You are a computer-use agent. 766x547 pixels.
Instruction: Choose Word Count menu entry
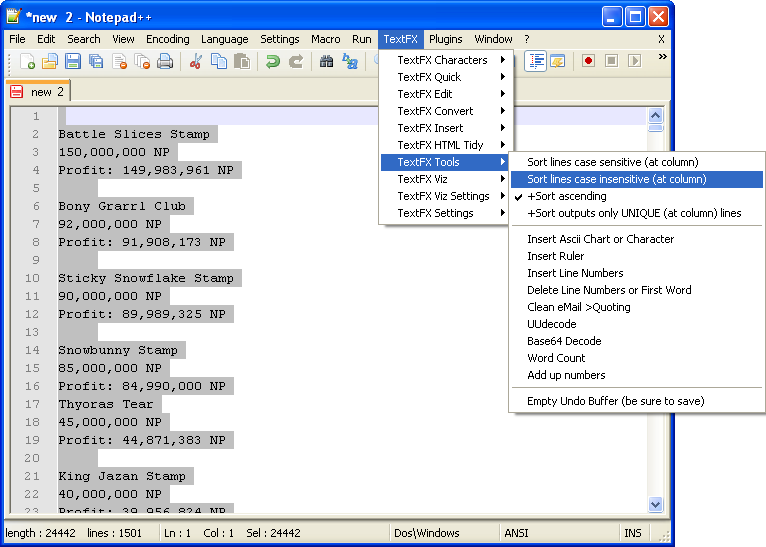pyautogui.click(x=637, y=358)
